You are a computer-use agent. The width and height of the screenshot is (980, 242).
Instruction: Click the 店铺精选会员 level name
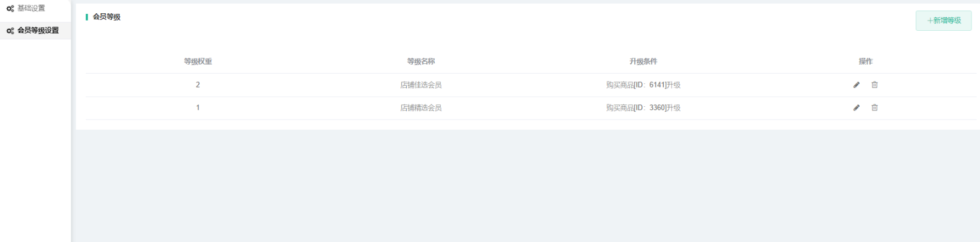click(x=421, y=108)
